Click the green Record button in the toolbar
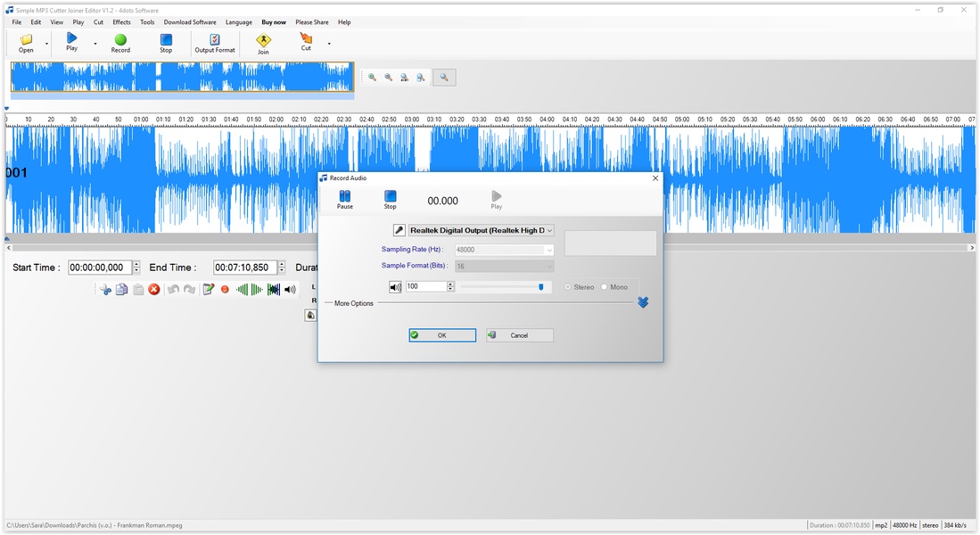Screen dimensions: 980x535 pyautogui.click(x=120, y=41)
